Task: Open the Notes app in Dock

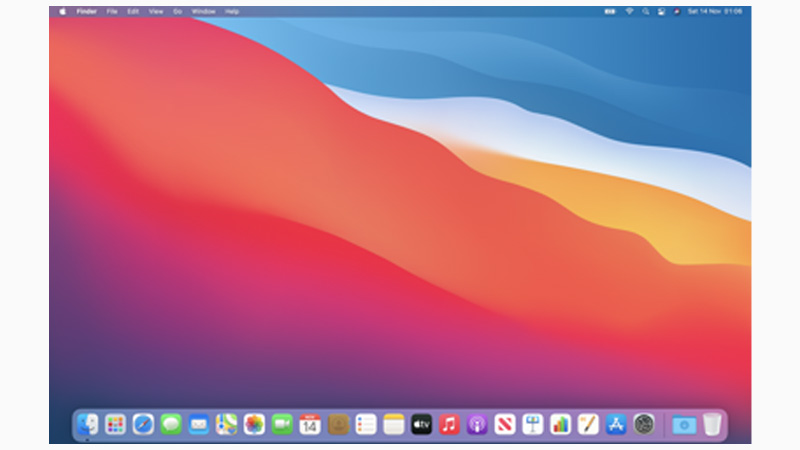Action: point(393,424)
